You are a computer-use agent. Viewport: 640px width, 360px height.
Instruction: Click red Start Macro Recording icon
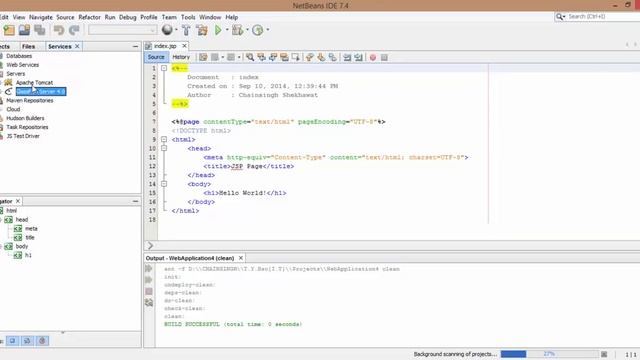(x=373, y=58)
